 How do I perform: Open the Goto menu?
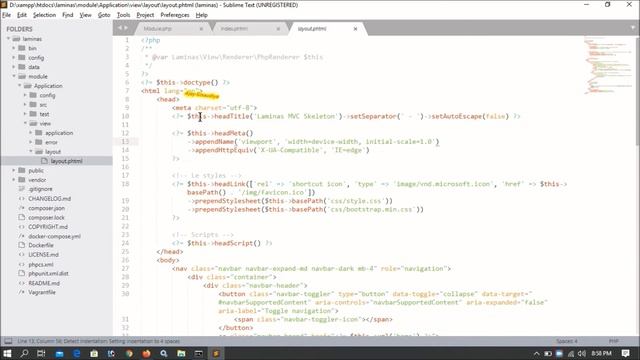point(104,15)
